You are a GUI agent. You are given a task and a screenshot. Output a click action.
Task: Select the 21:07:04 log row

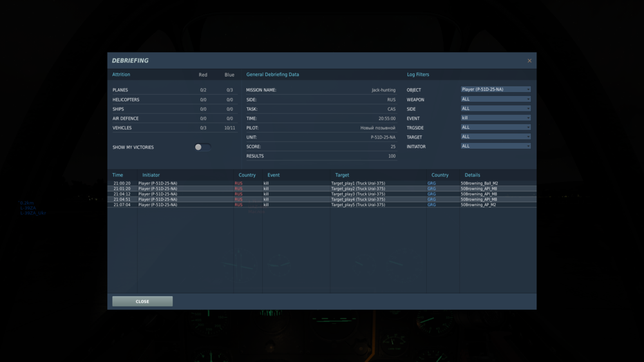coord(321,205)
